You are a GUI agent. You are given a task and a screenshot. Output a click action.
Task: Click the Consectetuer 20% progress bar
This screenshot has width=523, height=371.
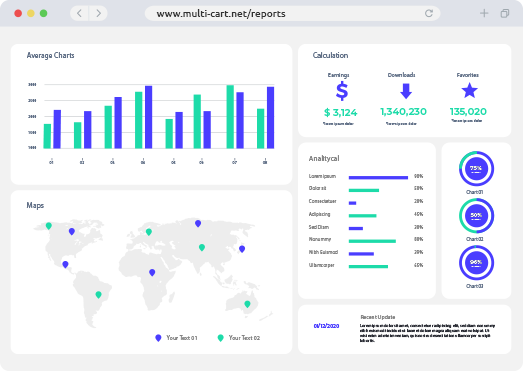[352, 203]
